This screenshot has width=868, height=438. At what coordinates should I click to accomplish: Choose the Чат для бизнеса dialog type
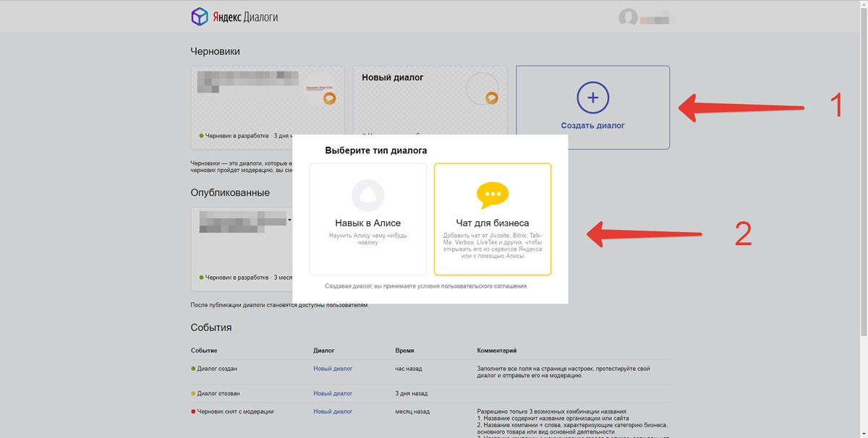pos(493,219)
